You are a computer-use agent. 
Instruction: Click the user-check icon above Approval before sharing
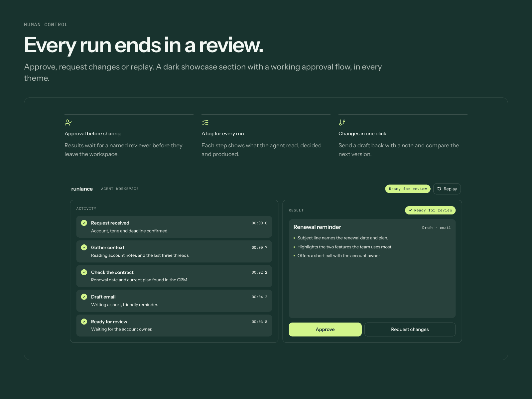tap(68, 123)
